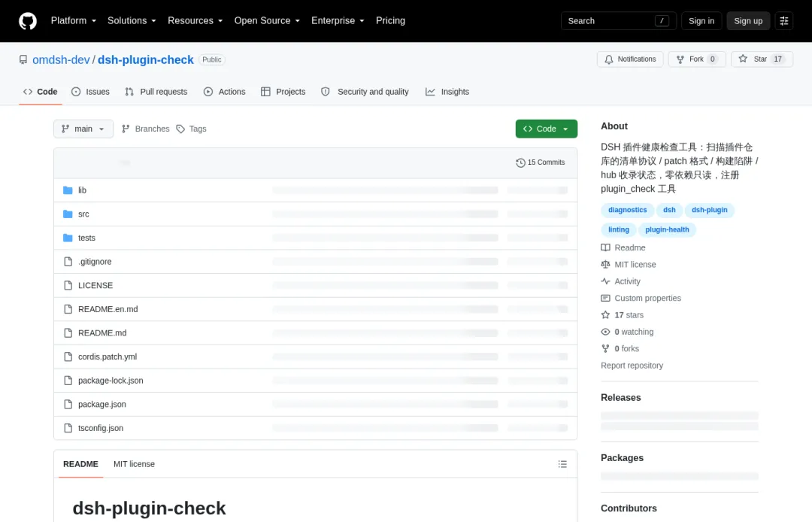The height and width of the screenshot is (522, 812).
Task: Open the Packages heading link
Action: point(622,458)
